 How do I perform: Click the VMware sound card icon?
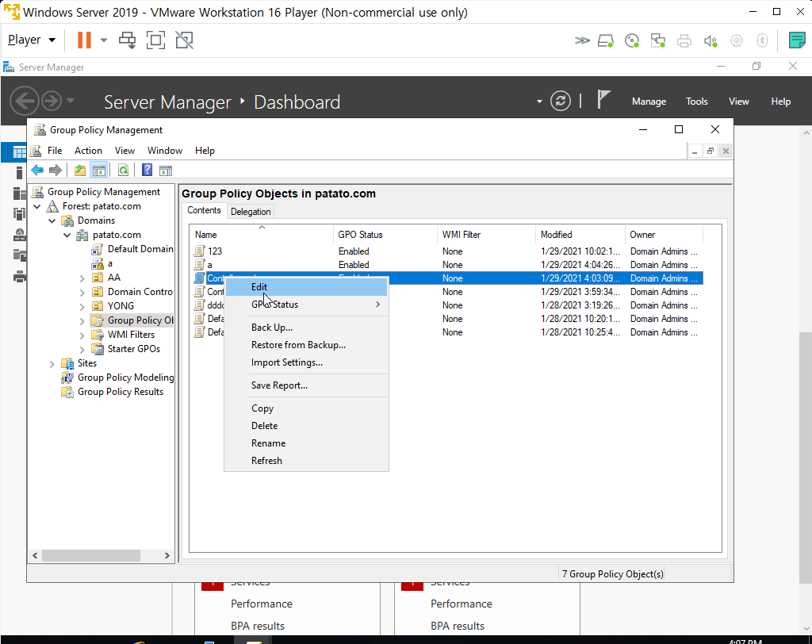[x=710, y=40]
